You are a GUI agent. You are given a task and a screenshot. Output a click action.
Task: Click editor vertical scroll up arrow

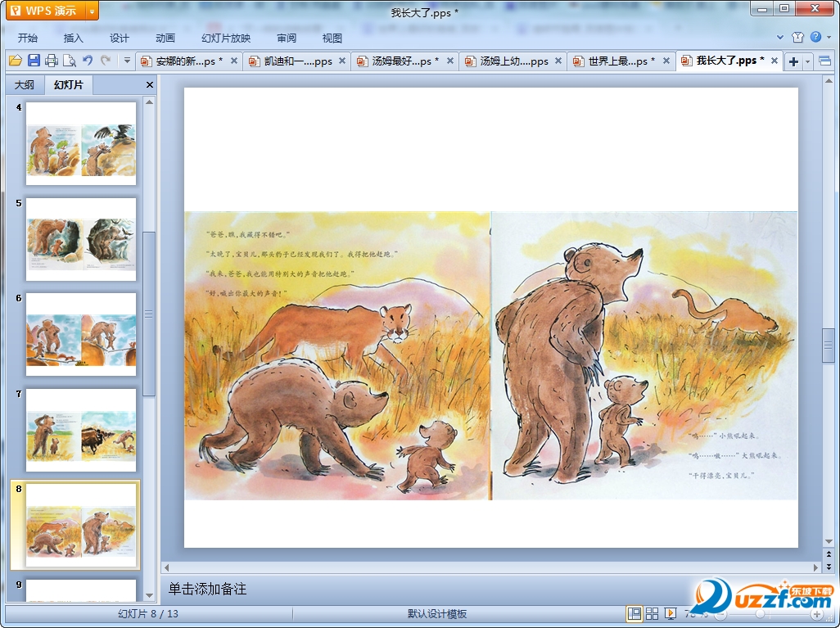829,81
